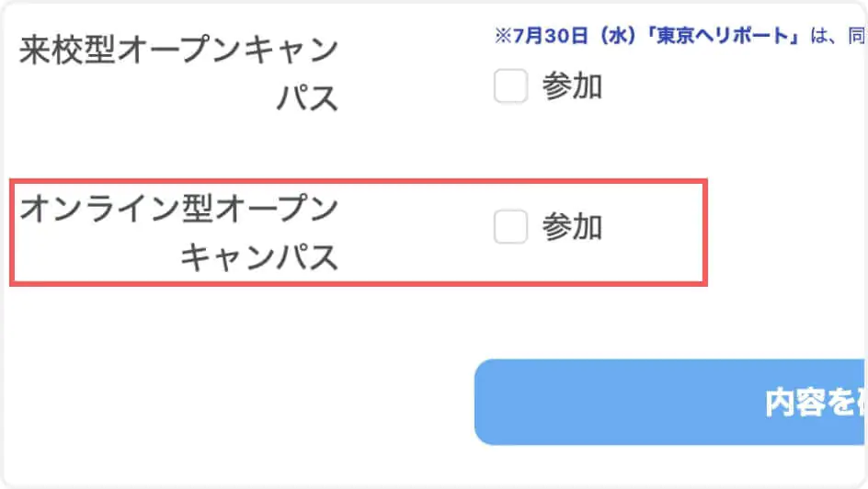
Task: Click 参加 text beside the 来校型 checkbox
Action: coord(572,87)
